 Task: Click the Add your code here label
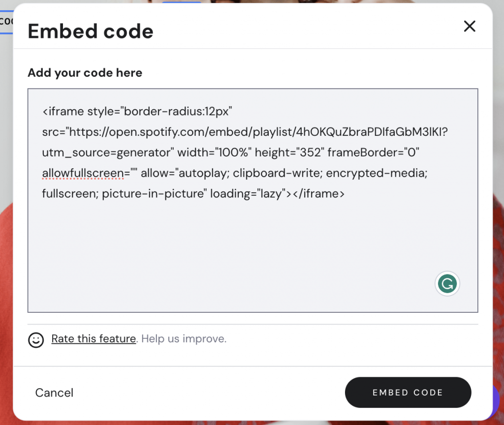point(85,72)
